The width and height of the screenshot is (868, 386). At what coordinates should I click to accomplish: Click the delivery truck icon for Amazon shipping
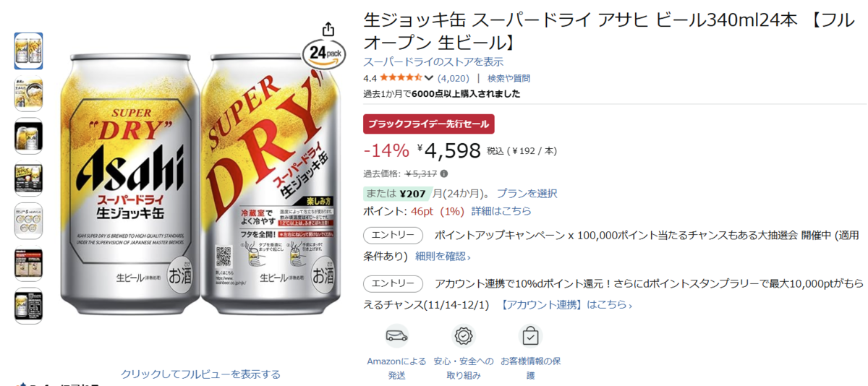coord(396,336)
